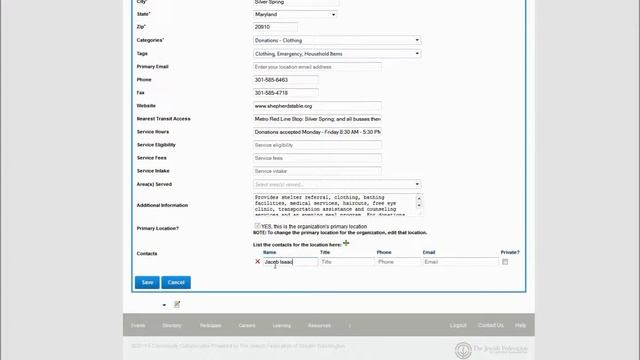Open the Categories dropdown Donations - Clothing
This screenshot has width=640, height=360.
337,40
